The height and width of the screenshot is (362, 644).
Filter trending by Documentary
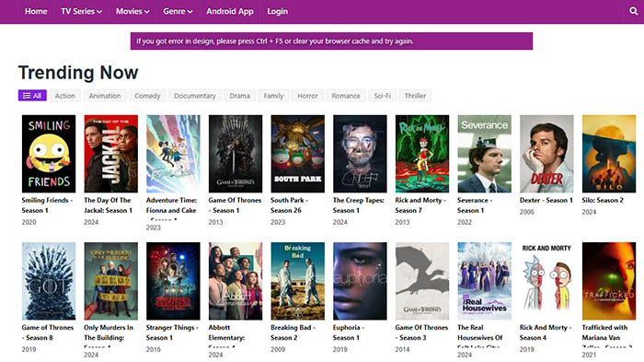click(195, 96)
